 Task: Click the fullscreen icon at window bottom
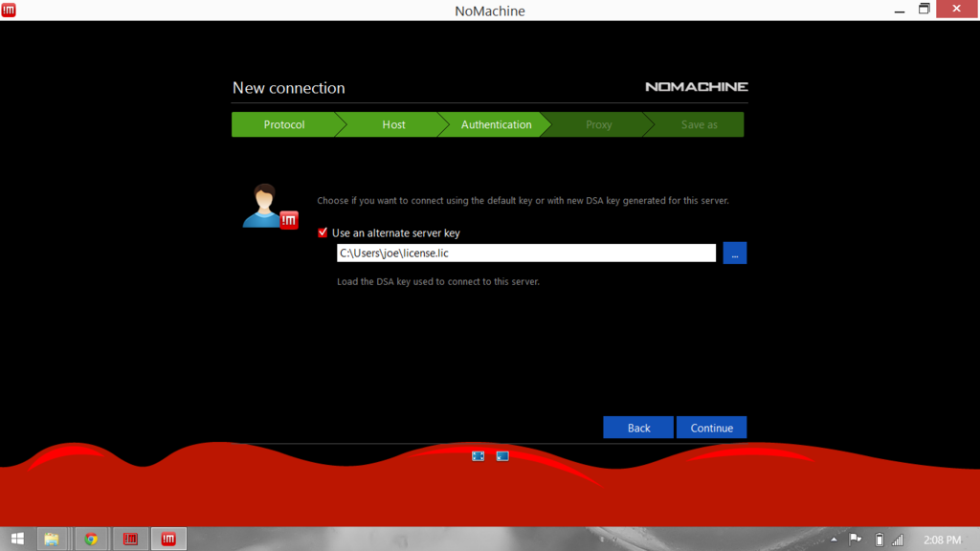coord(479,456)
